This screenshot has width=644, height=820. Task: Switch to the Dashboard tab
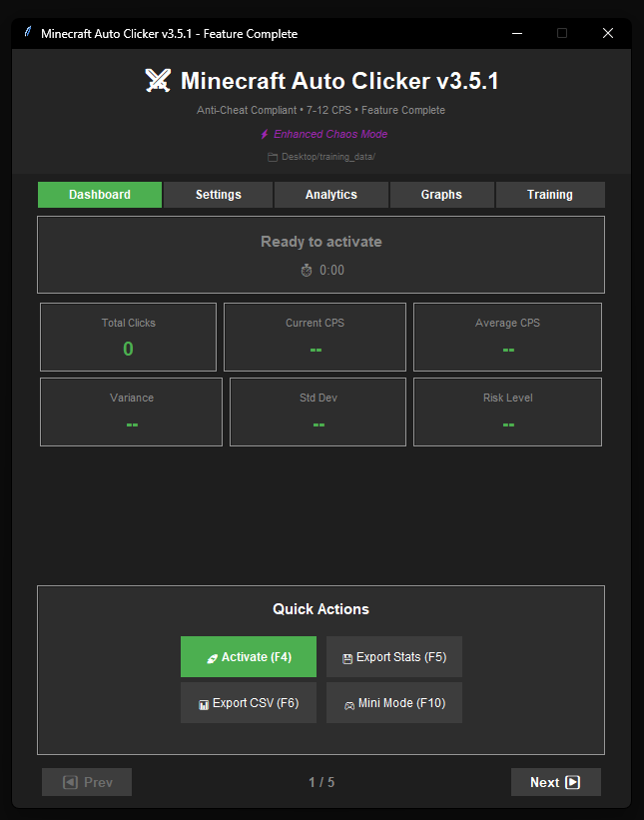(100, 195)
